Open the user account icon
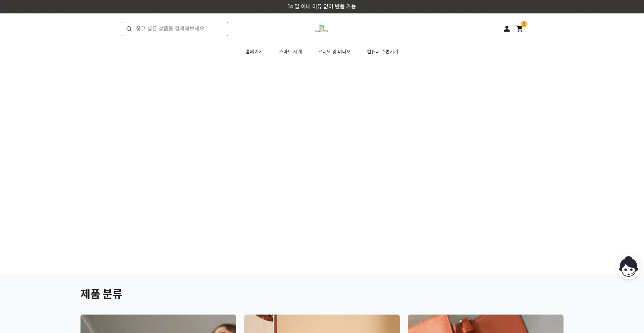 point(506,29)
